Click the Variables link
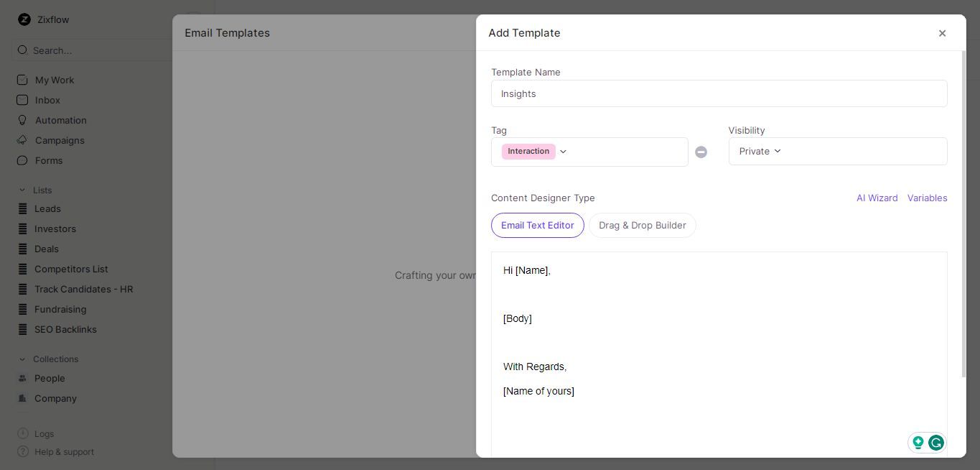 tap(928, 198)
